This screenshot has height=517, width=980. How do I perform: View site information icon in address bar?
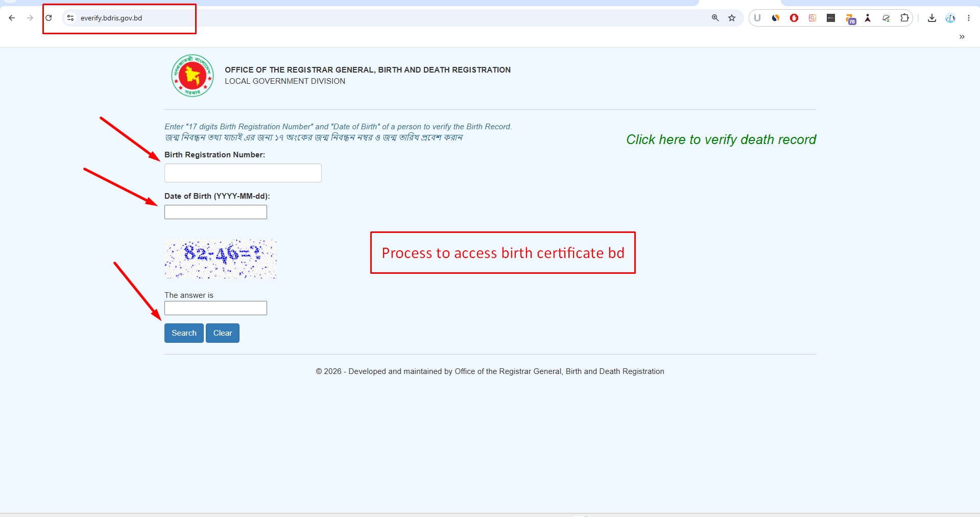point(70,18)
